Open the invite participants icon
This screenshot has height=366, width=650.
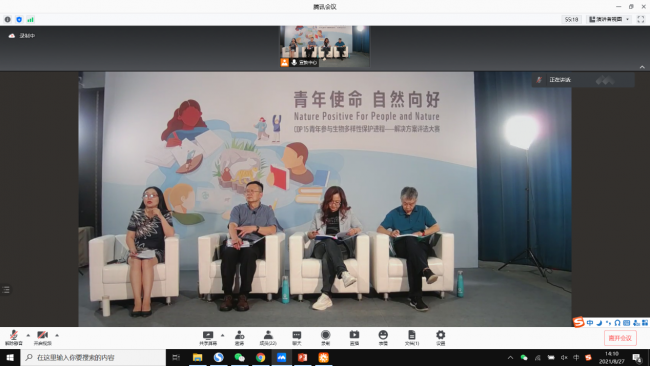tap(239, 337)
